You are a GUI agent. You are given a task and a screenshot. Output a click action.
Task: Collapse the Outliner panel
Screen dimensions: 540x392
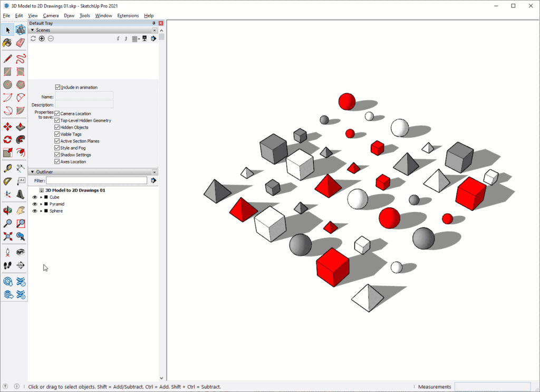pyautogui.click(x=33, y=171)
